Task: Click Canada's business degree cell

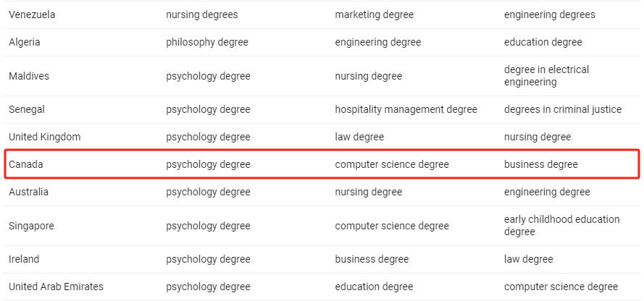Action: [541, 164]
